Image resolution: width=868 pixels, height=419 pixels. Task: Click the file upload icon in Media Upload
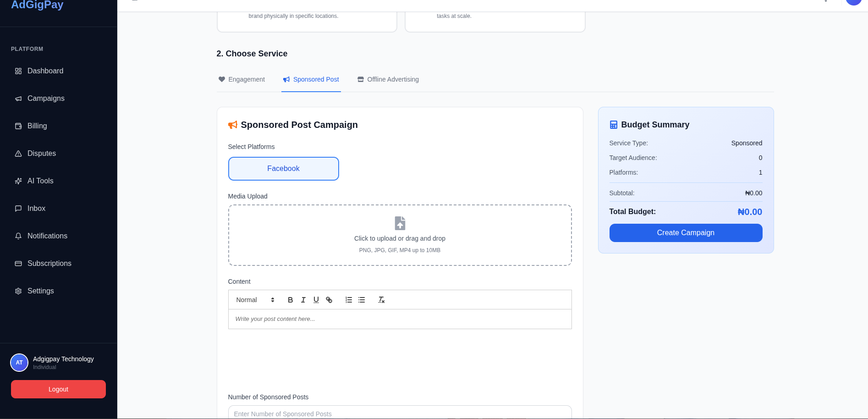pyautogui.click(x=400, y=223)
